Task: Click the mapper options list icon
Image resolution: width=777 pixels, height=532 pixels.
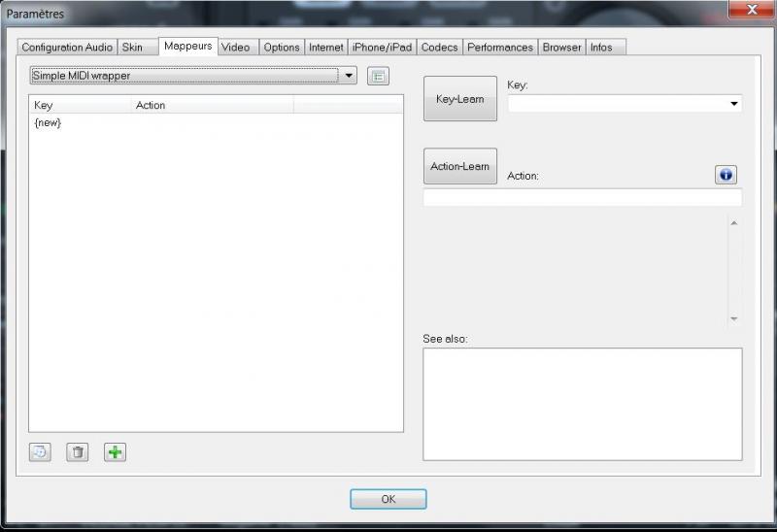Action: tap(378, 77)
